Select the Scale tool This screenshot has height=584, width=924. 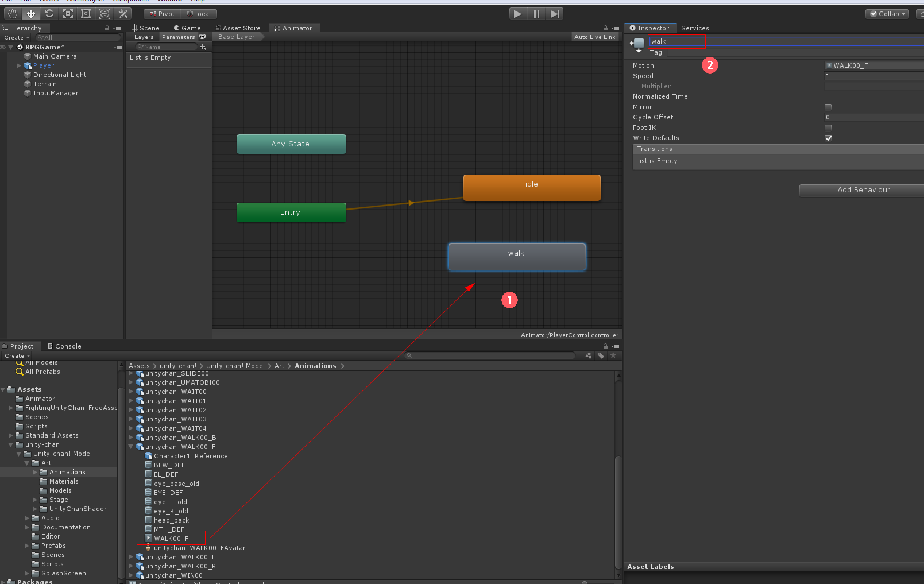coord(68,14)
